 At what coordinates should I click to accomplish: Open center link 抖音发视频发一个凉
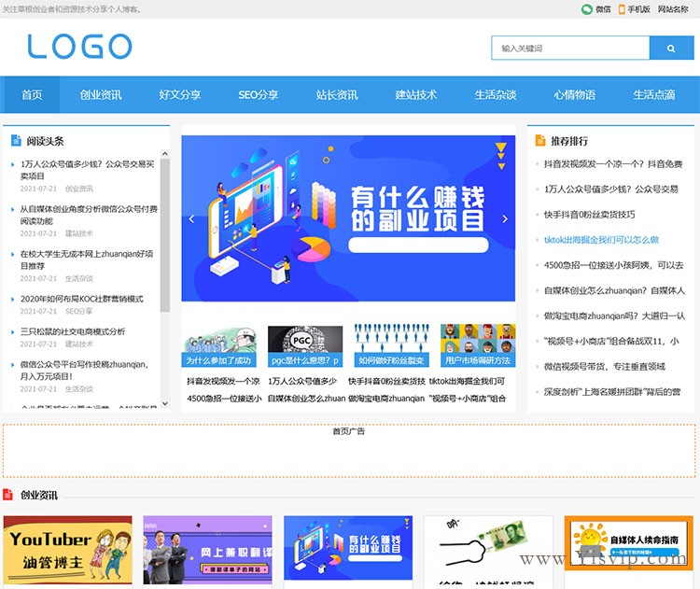[x=223, y=381]
